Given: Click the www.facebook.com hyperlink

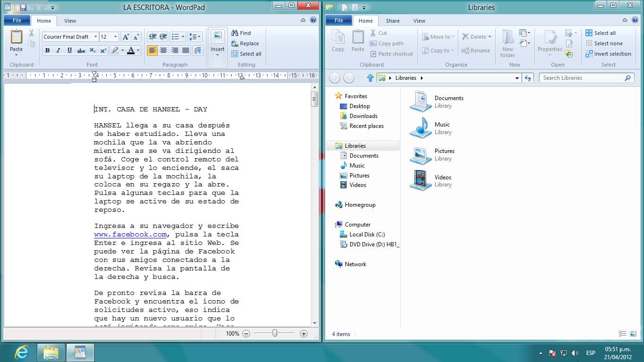Looking at the screenshot, I should (130, 235).
